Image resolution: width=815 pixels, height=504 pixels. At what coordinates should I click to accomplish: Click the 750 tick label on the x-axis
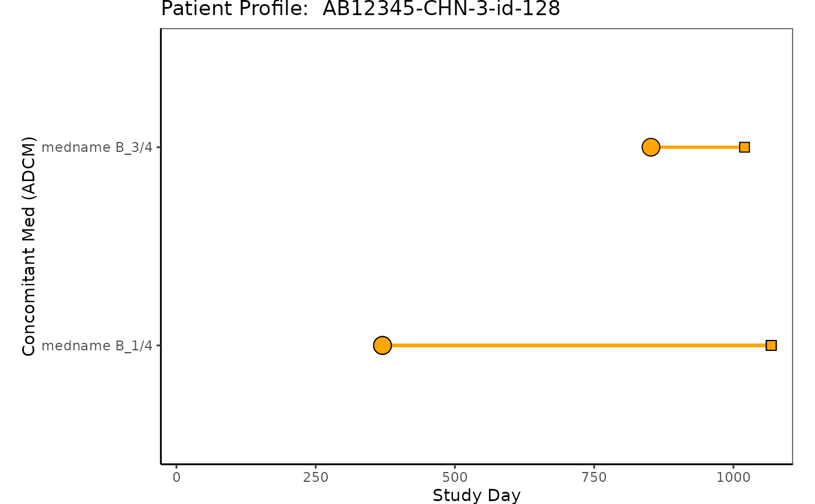(x=594, y=477)
